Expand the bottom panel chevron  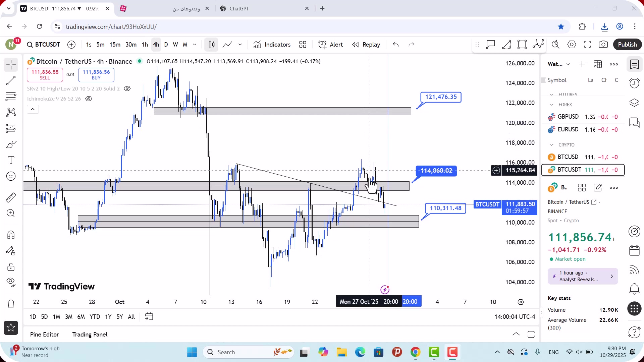[x=516, y=335]
